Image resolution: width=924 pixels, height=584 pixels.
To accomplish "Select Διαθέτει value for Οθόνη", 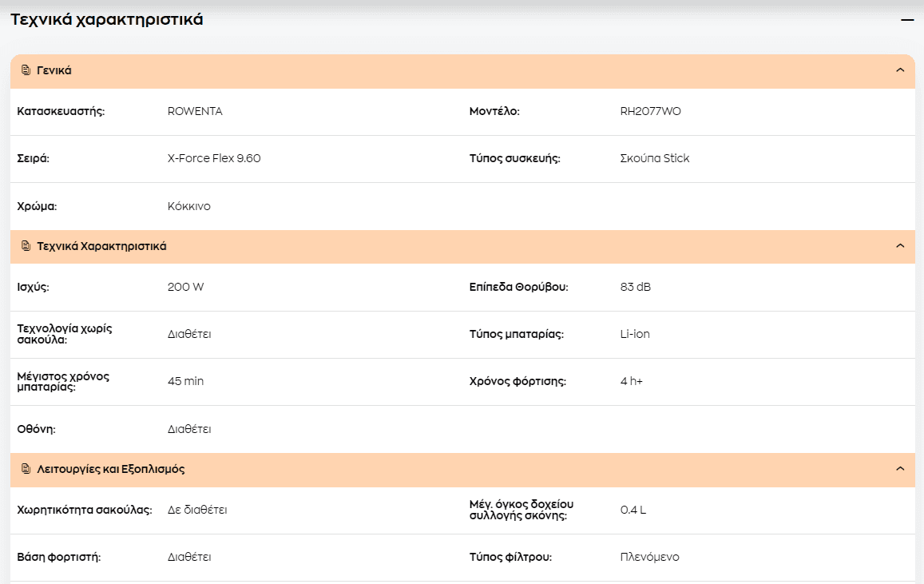I will pyautogui.click(x=189, y=429).
